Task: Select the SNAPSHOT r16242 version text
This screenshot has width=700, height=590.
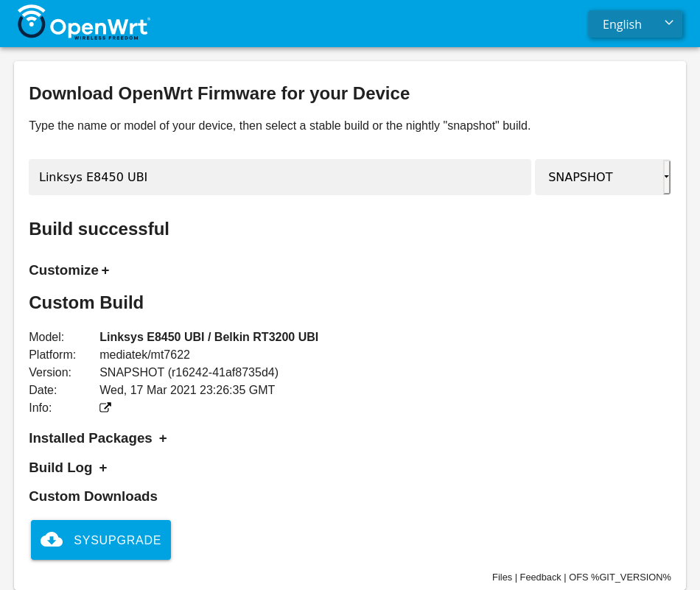Action: (189, 372)
